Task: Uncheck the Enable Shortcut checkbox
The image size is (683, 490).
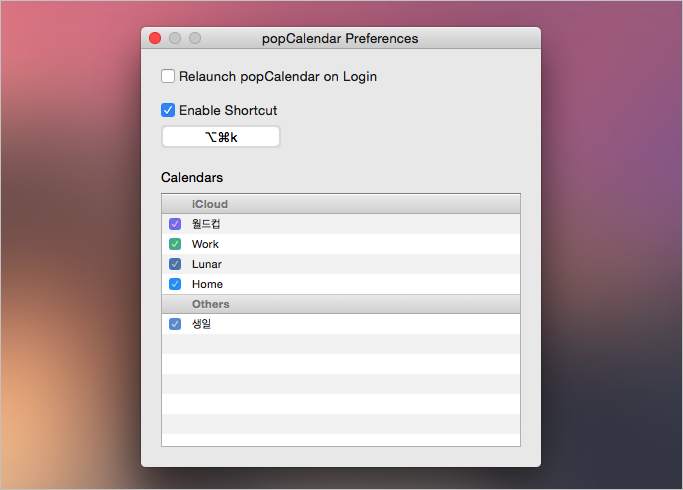Action: pos(168,110)
